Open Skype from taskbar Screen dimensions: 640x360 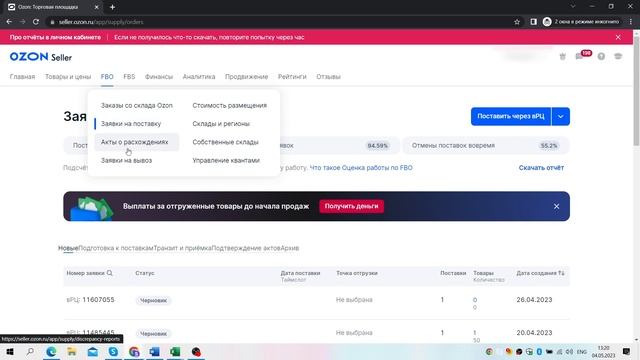(113, 351)
